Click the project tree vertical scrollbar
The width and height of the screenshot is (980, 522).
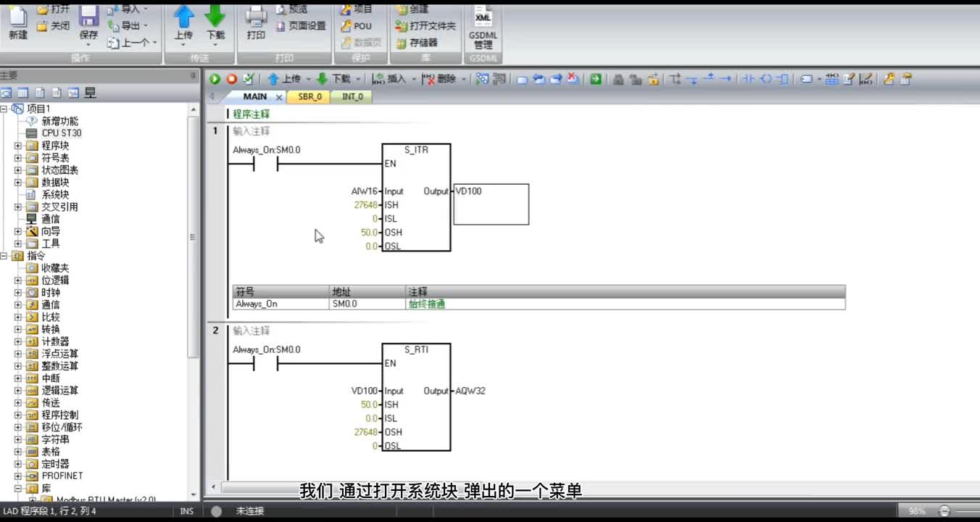(x=194, y=236)
